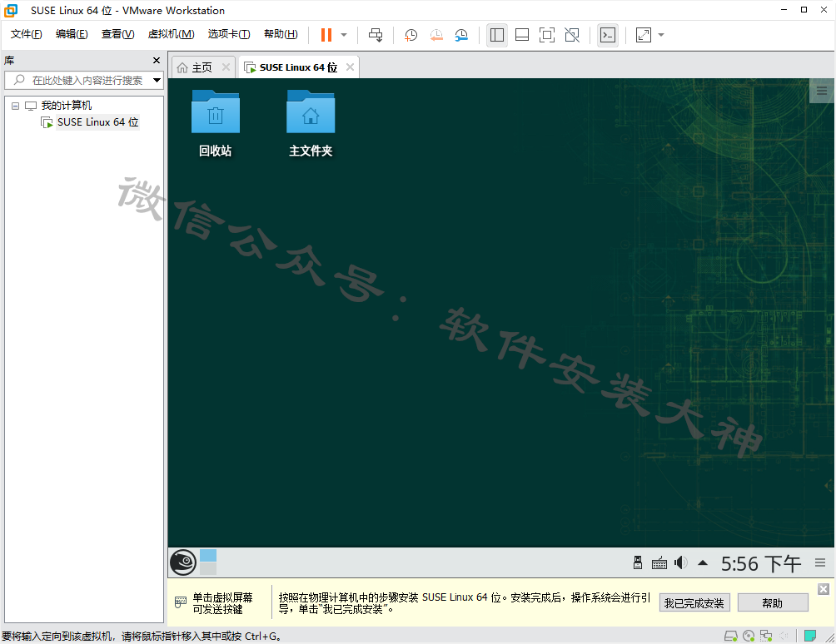This screenshot has height=644, width=836.
Task: Switch to the first virtual desktop in pager
Action: click(208, 556)
